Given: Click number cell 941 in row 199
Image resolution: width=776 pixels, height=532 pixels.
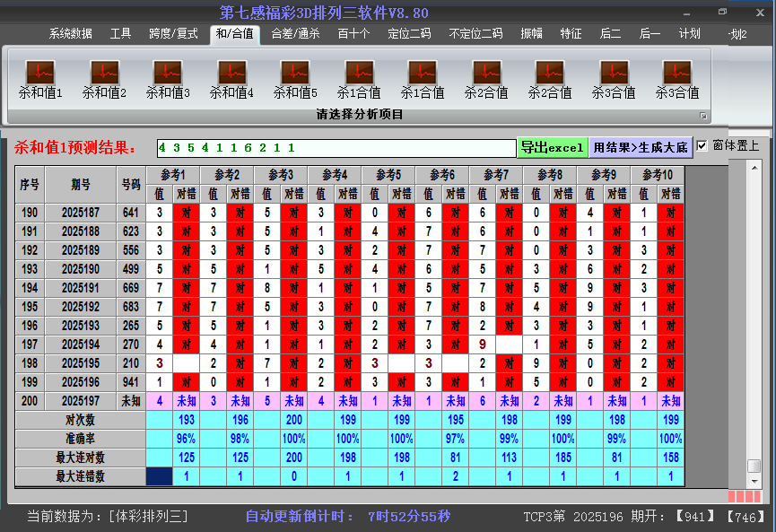Looking at the screenshot, I should pyautogui.click(x=131, y=382).
